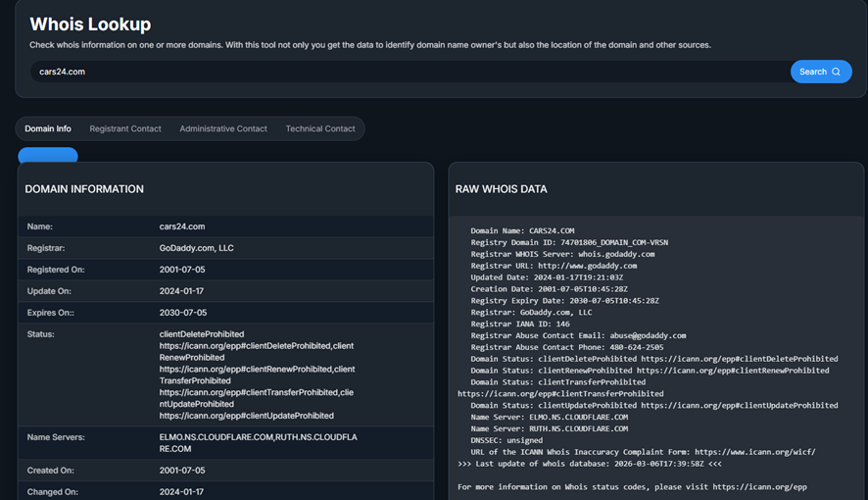
Task: Click raw Domain Status: clientRenewProhibited line
Action: point(650,371)
